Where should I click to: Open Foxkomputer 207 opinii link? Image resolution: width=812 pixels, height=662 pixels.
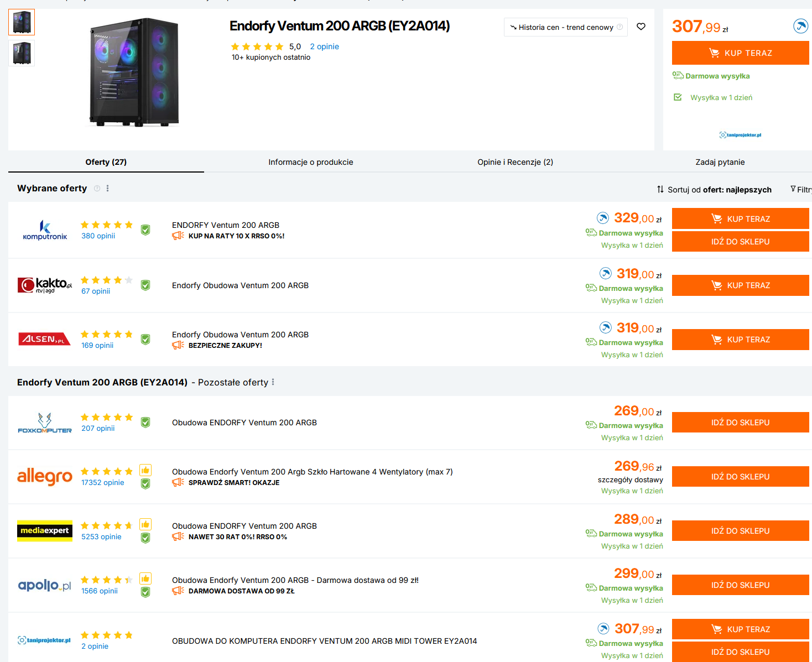point(98,429)
